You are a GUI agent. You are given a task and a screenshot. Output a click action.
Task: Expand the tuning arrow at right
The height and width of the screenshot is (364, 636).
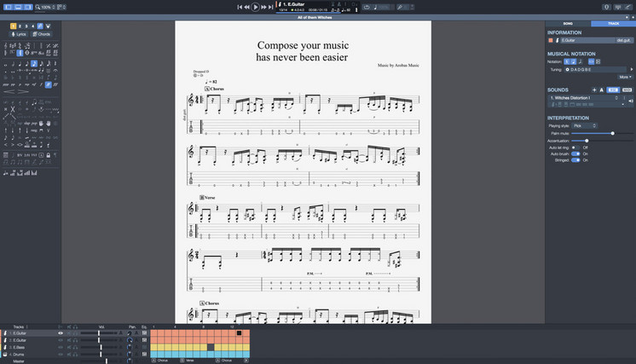[632, 69]
